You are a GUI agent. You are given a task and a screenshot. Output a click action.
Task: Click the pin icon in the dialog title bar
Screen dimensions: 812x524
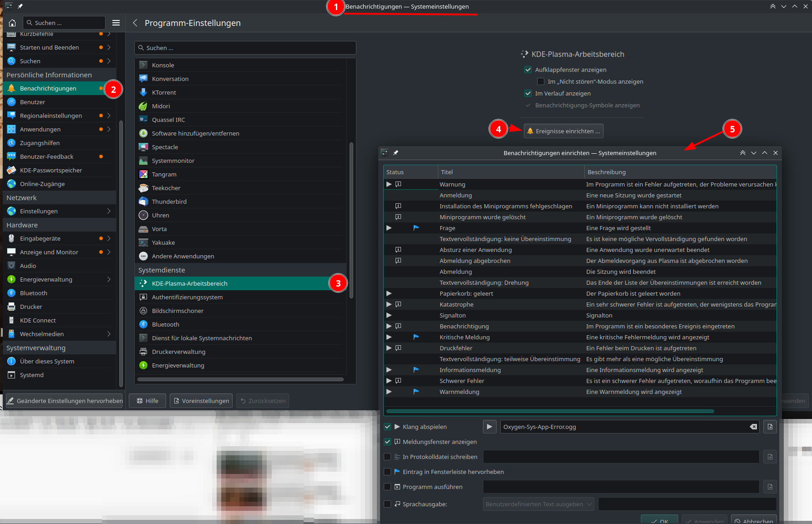[x=396, y=153]
